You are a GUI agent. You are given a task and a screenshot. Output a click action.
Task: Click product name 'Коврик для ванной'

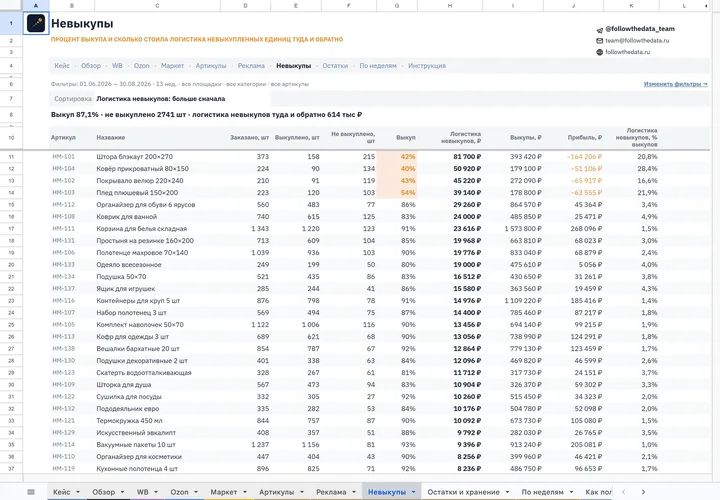(127, 217)
